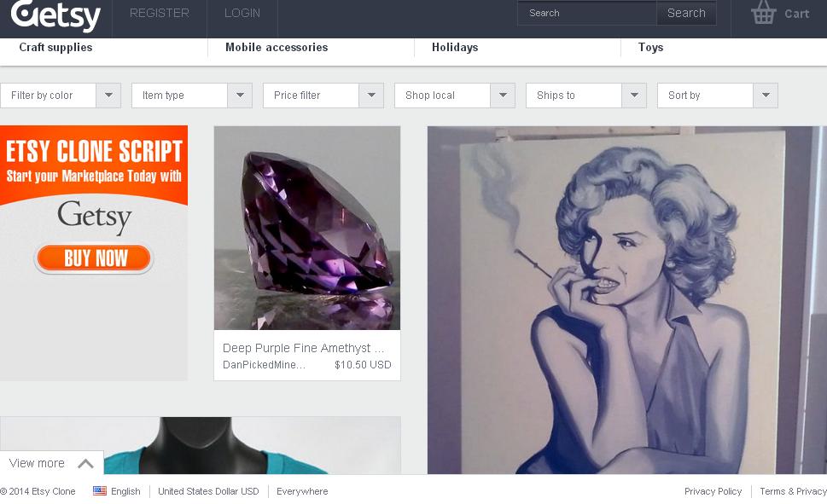Select the Mobile accessories category

click(x=277, y=48)
